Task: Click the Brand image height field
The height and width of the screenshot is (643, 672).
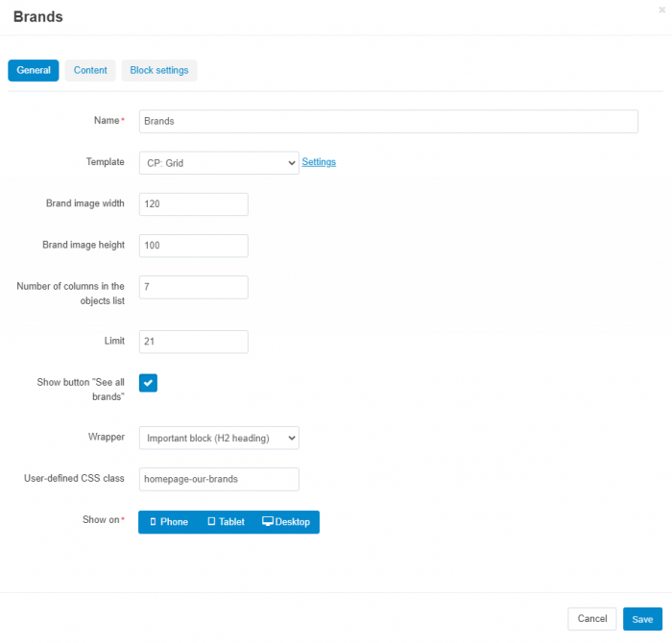Action: 193,246
